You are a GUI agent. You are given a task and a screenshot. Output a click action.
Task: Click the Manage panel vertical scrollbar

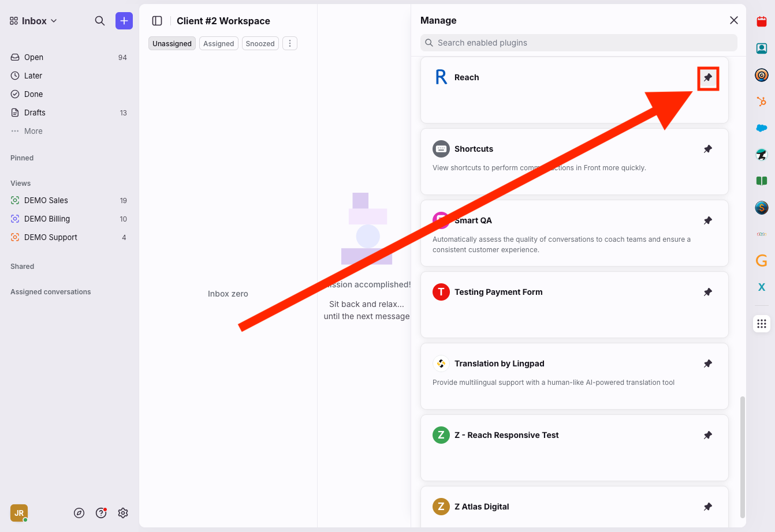742,456
